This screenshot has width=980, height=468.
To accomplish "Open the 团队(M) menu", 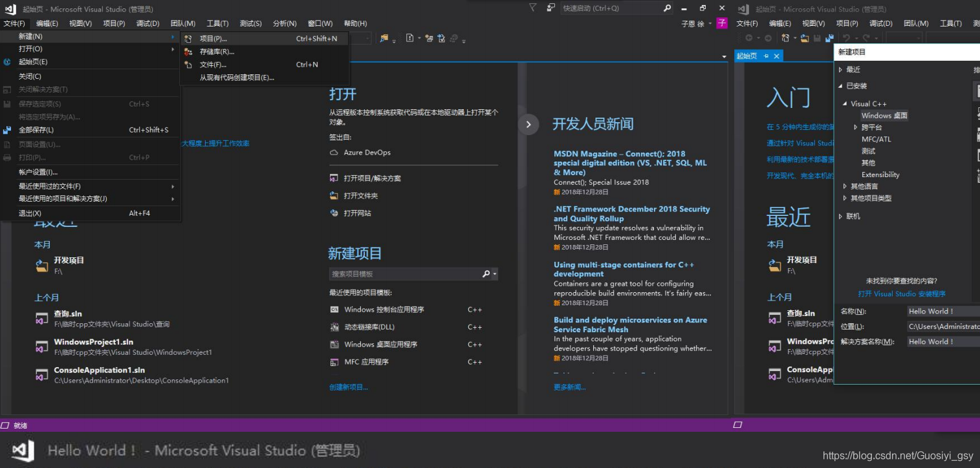I will pos(182,23).
